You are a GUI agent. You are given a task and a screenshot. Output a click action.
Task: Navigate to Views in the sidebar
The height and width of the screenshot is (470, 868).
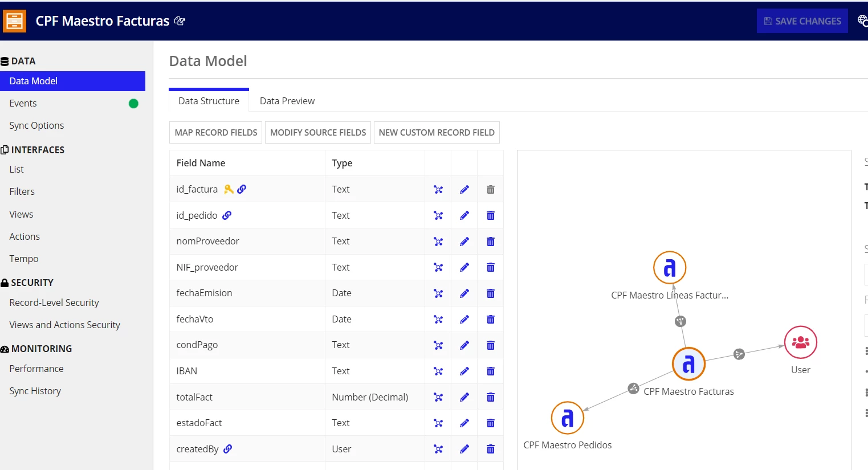[x=21, y=214]
